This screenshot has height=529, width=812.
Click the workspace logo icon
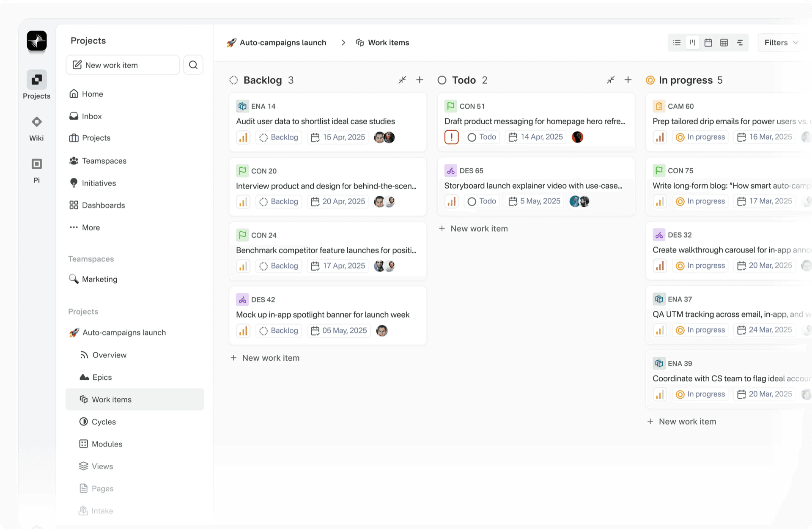tap(37, 41)
